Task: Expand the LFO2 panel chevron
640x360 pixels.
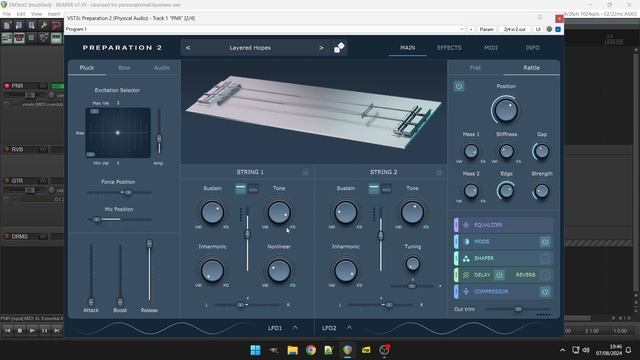Action: [349, 327]
